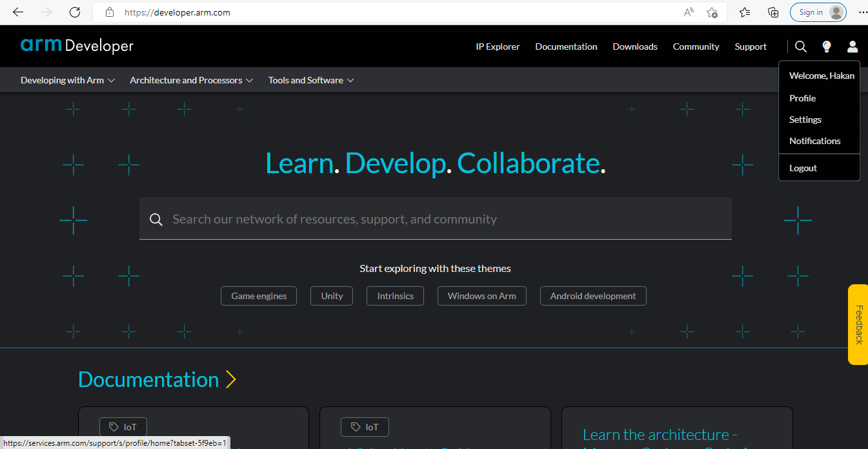
Task: Open browser settings ellipsis menu
Action: [863, 12]
